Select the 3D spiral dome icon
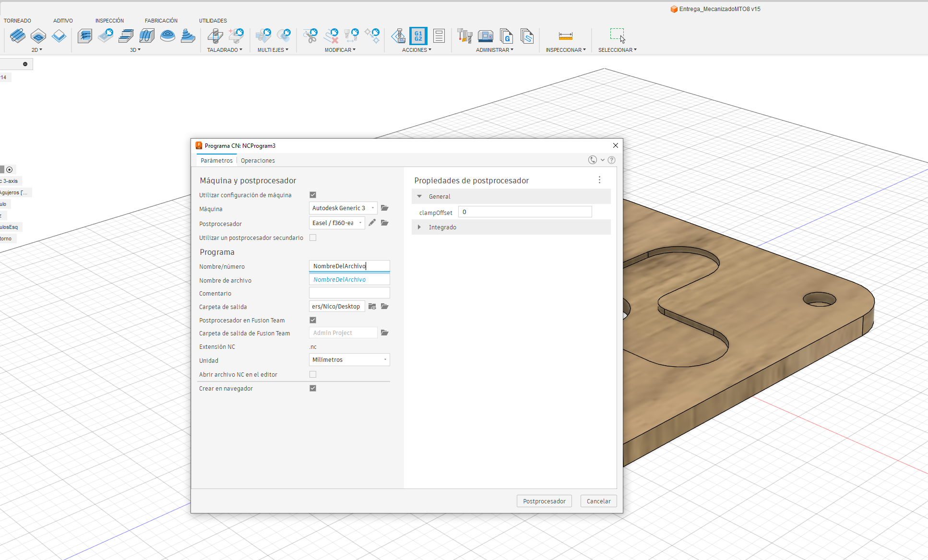This screenshot has width=928, height=560. point(167,36)
